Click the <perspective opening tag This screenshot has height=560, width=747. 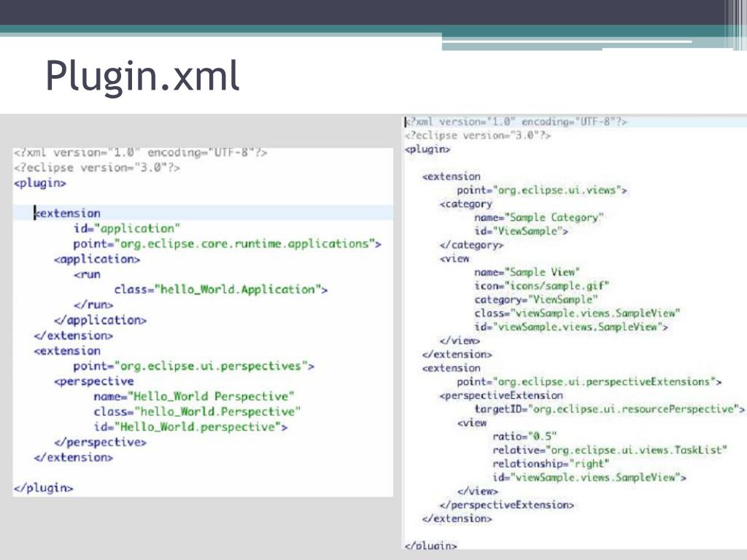click(x=94, y=381)
